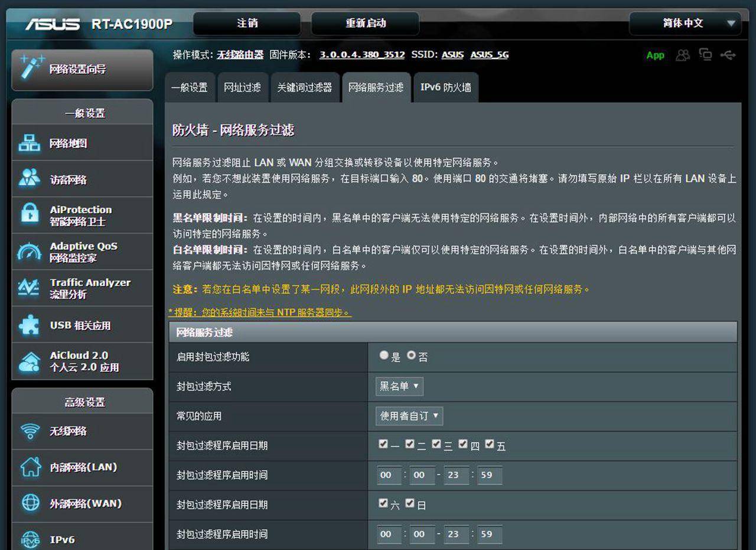This screenshot has height=550, width=756.
Task: Click the connected clients icon
Action: [683, 55]
